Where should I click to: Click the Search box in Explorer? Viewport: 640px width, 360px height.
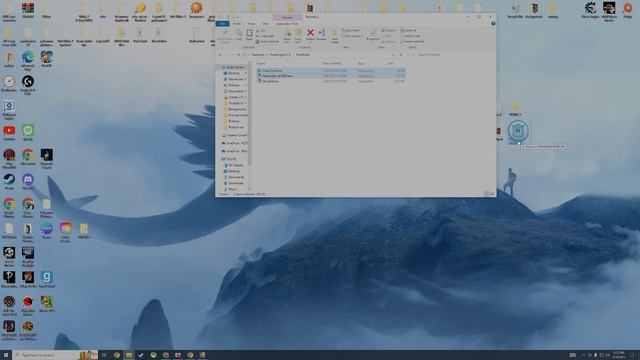[451, 55]
